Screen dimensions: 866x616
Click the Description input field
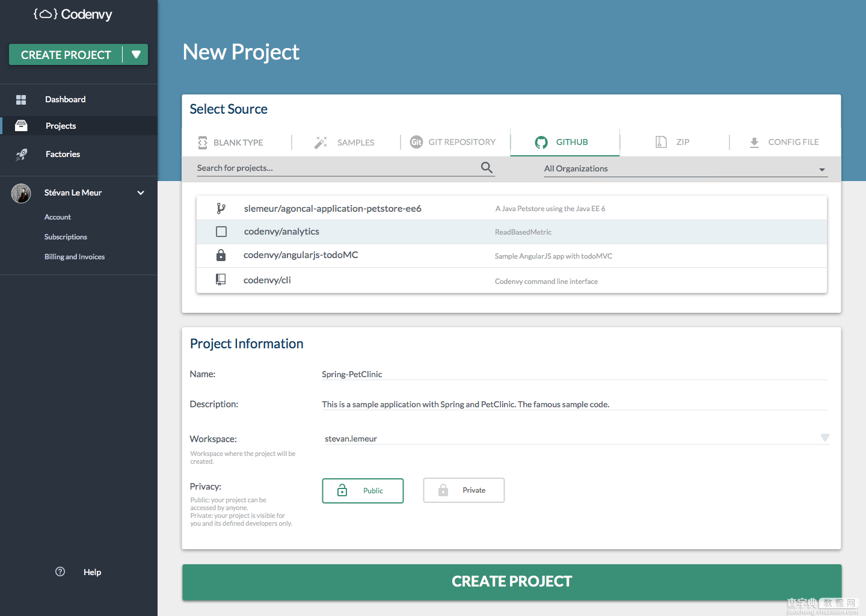click(x=574, y=404)
